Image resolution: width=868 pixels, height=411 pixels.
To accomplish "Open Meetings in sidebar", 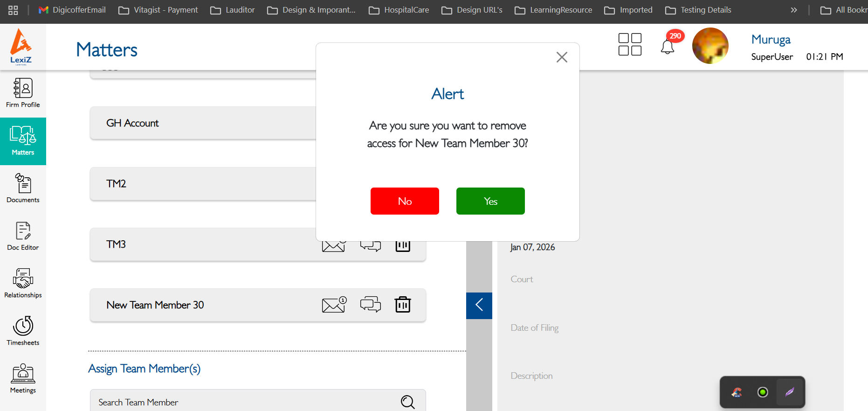I will (23, 379).
